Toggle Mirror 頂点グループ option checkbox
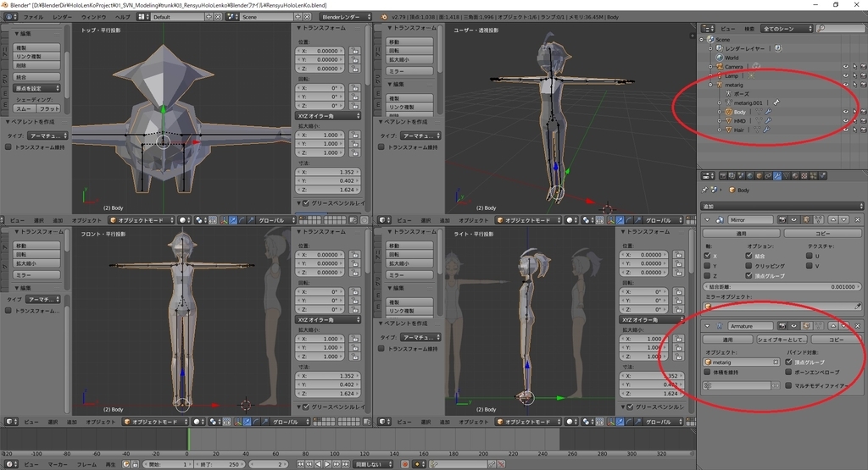Viewport: 868px width, 470px height. pos(748,275)
